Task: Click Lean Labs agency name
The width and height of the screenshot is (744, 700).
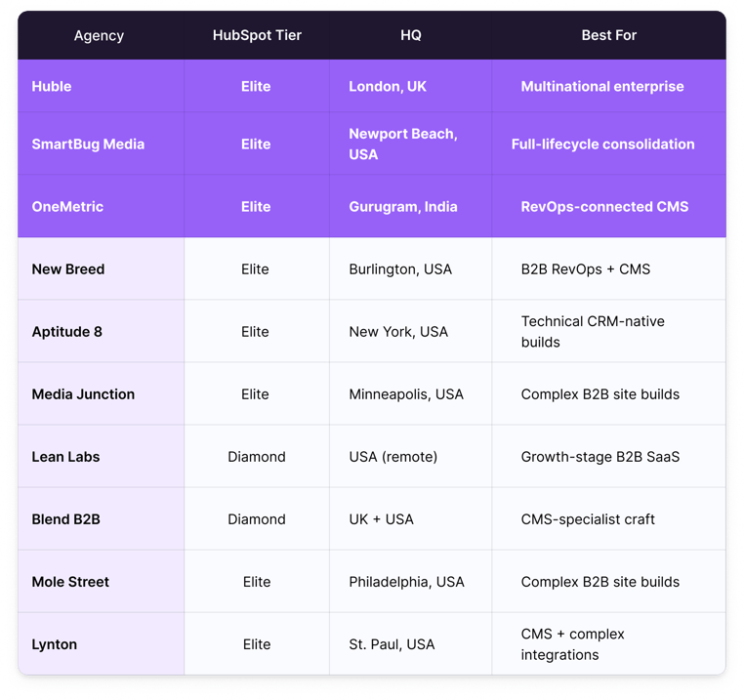Action: 65,457
